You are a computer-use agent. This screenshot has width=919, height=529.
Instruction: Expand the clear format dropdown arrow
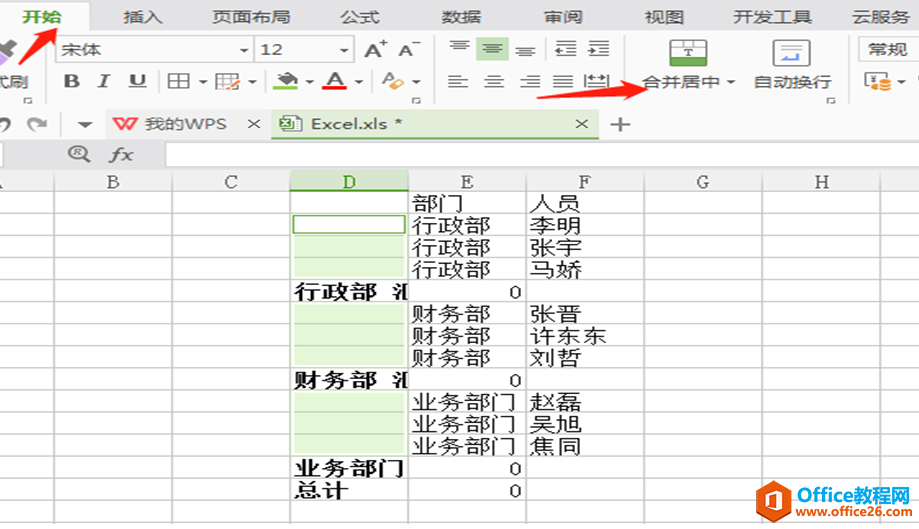[x=416, y=81]
